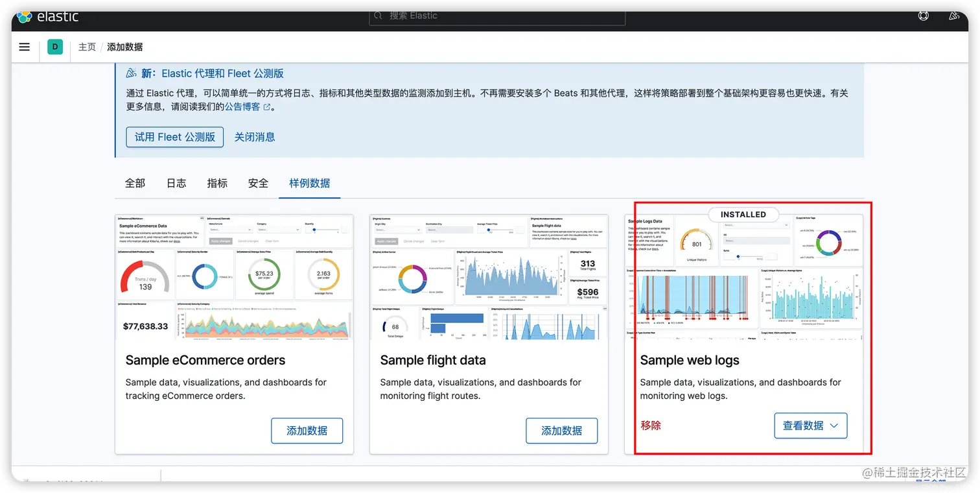Expand the 查看数据 dropdown
This screenshot has height=493, width=980.
[x=811, y=426]
